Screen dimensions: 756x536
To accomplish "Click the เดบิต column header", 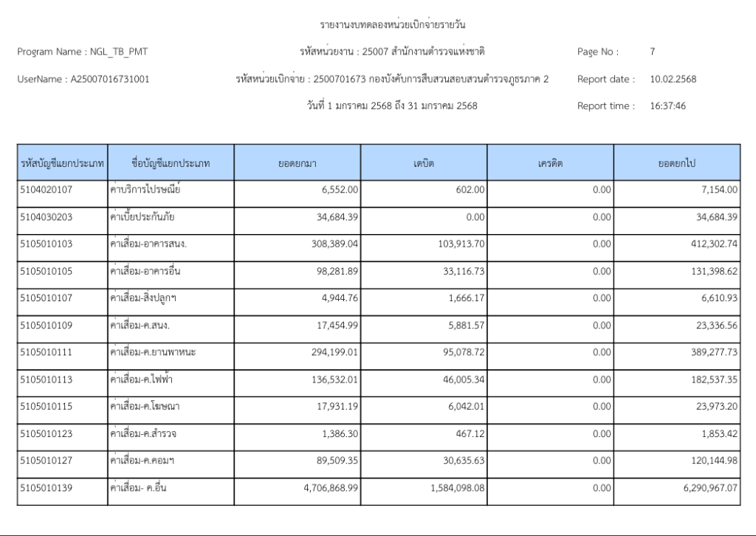I will tap(424, 162).
